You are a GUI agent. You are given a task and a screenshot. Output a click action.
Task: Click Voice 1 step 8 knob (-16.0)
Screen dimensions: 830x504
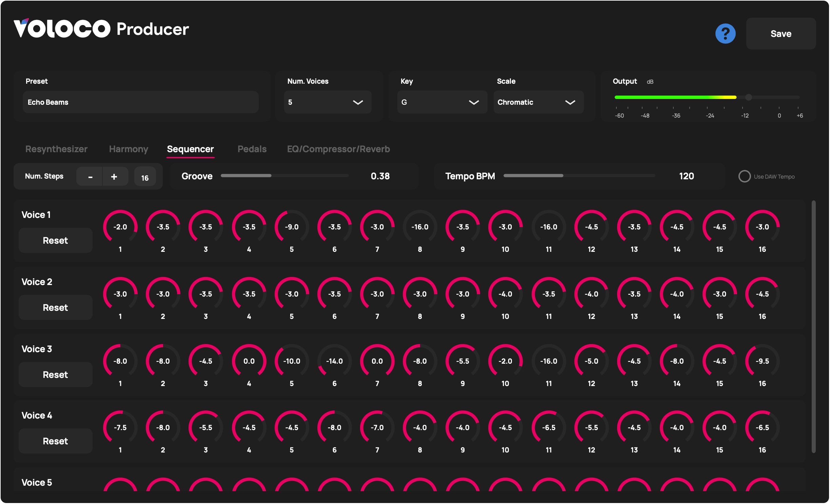pyautogui.click(x=420, y=227)
